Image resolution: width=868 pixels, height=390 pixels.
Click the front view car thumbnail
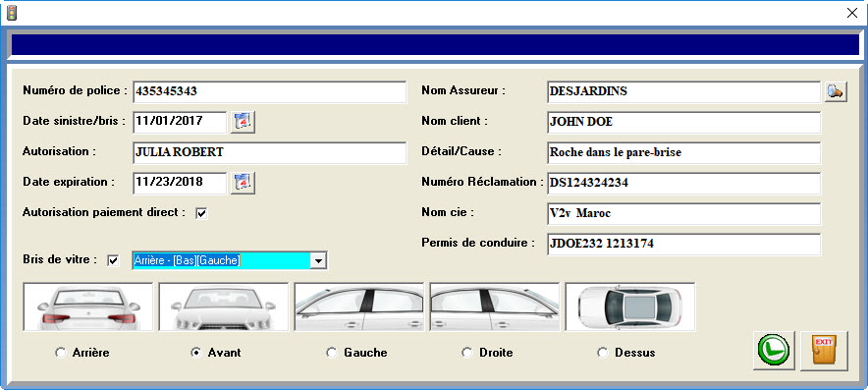[224, 306]
